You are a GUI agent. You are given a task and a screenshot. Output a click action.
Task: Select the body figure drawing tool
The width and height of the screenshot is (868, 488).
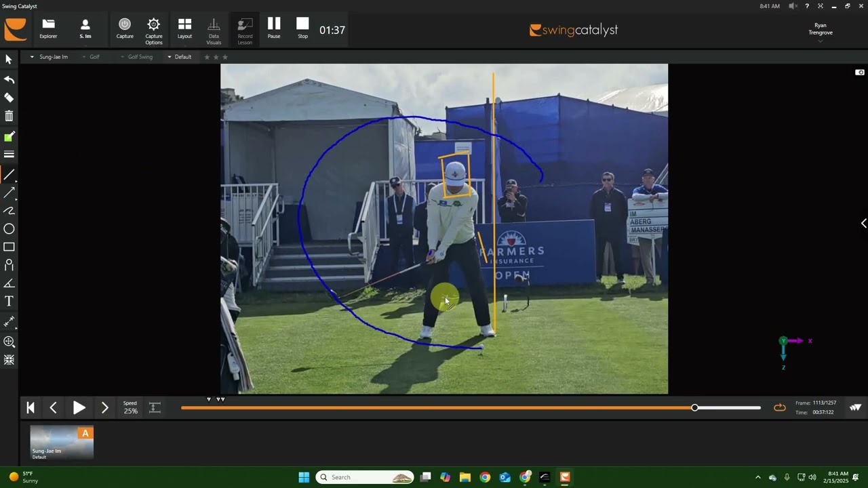point(9,265)
